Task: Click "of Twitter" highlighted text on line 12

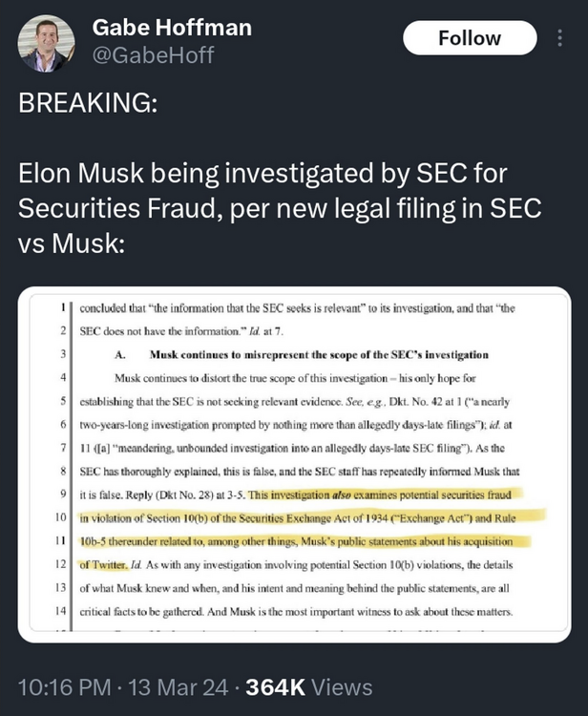Action: (x=105, y=563)
